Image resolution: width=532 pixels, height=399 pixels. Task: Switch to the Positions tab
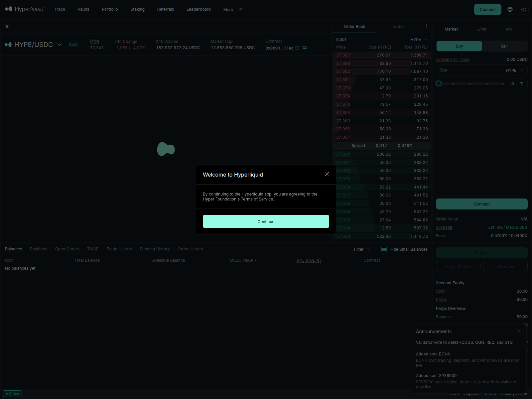39,249
